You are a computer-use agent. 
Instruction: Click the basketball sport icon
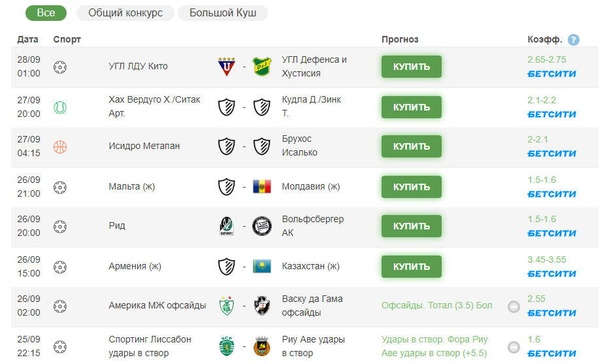click(60, 147)
